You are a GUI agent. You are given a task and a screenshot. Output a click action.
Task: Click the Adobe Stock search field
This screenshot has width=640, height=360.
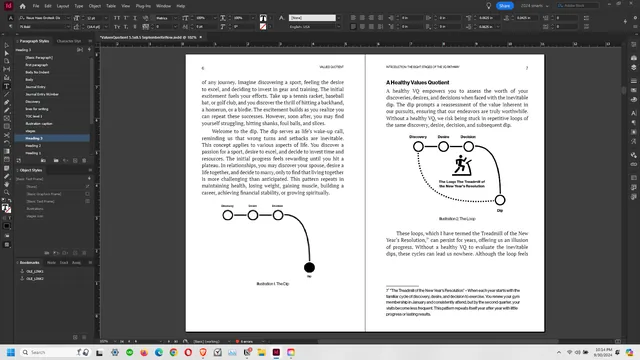[578, 6]
